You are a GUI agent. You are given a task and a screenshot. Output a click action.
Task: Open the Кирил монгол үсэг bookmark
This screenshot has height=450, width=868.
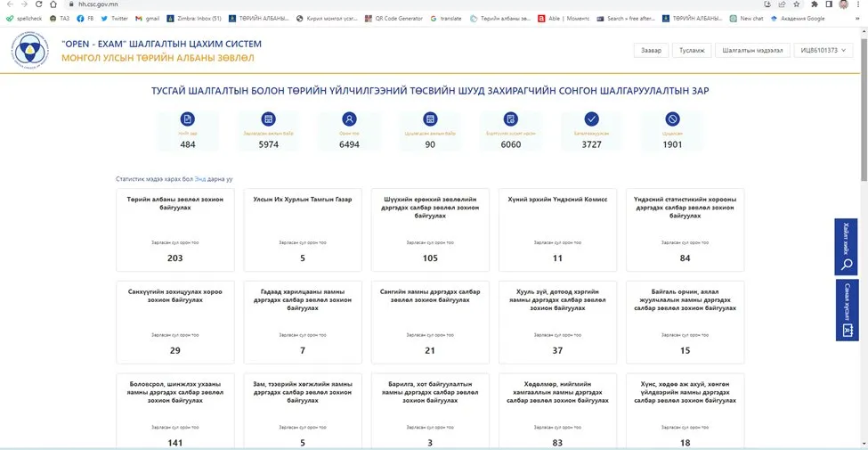coord(327,19)
